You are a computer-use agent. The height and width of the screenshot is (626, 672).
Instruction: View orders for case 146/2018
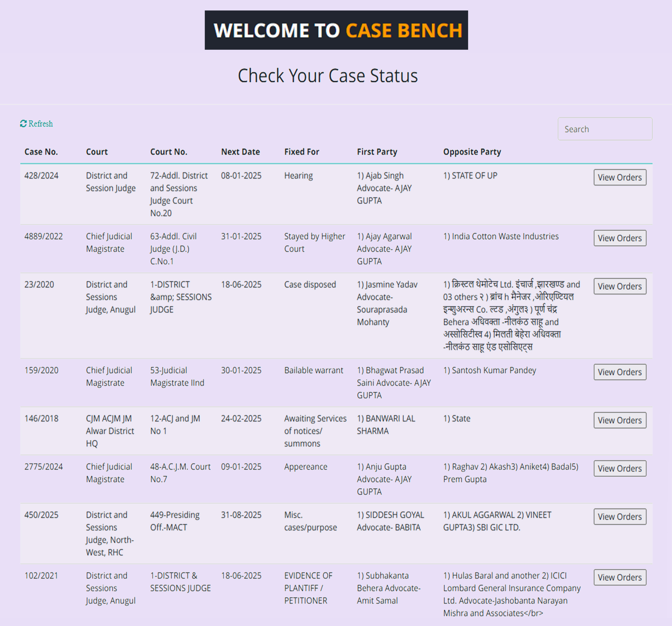point(619,420)
